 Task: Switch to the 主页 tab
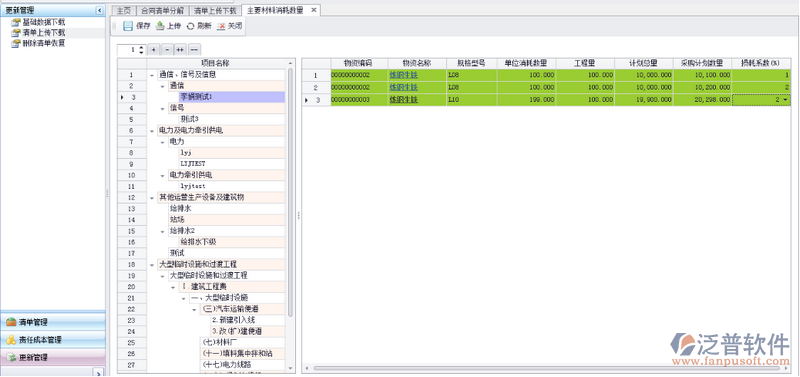tap(124, 10)
